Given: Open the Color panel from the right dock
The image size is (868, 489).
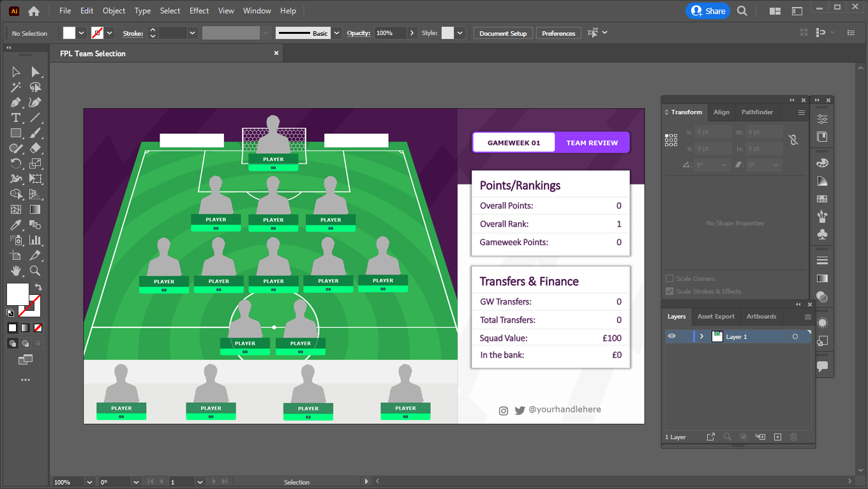Looking at the screenshot, I should (x=822, y=163).
